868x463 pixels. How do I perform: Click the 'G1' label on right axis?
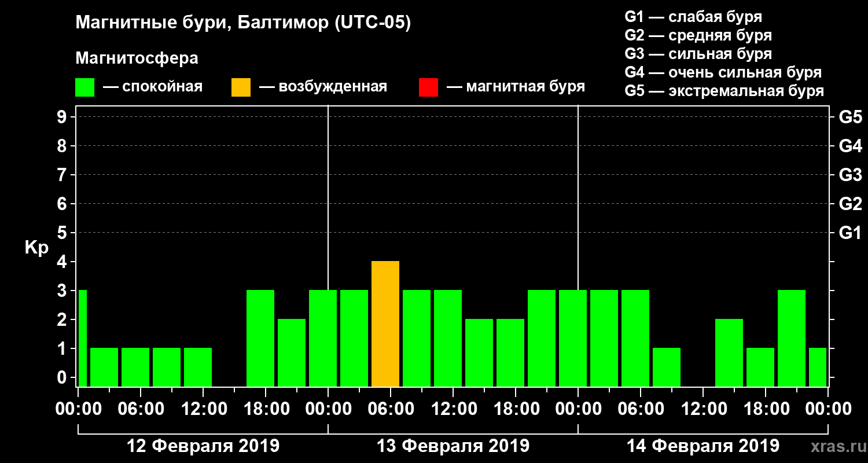click(x=850, y=233)
